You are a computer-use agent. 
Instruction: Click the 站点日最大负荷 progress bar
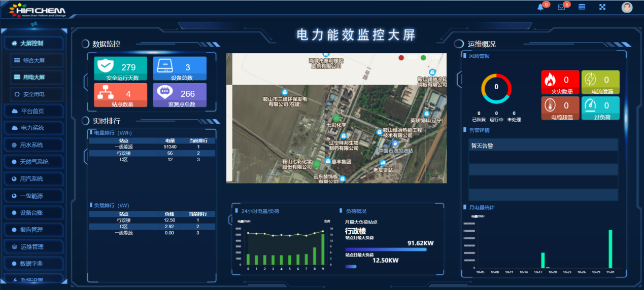(x=351, y=267)
